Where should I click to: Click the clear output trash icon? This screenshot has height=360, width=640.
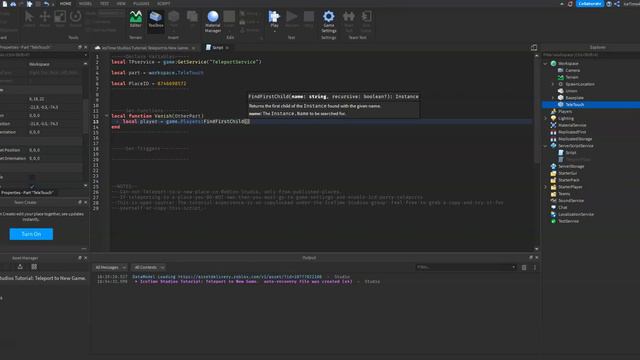[524, 267]
